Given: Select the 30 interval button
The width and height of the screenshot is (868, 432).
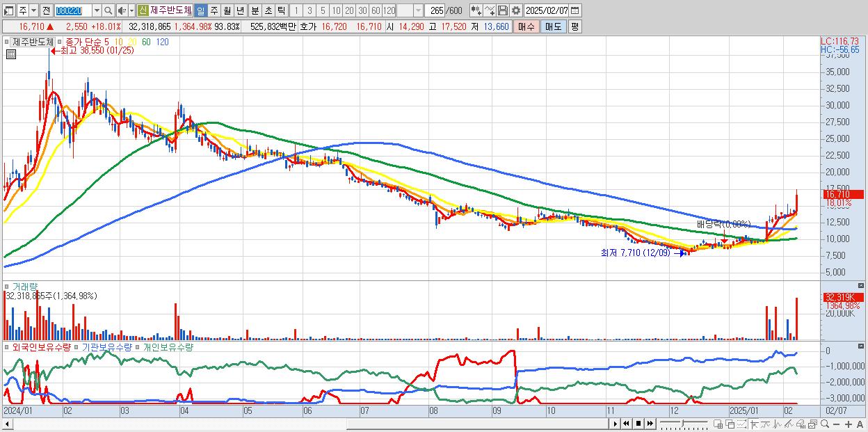Looking at the screenshot, I should click(x=362, y=10).
